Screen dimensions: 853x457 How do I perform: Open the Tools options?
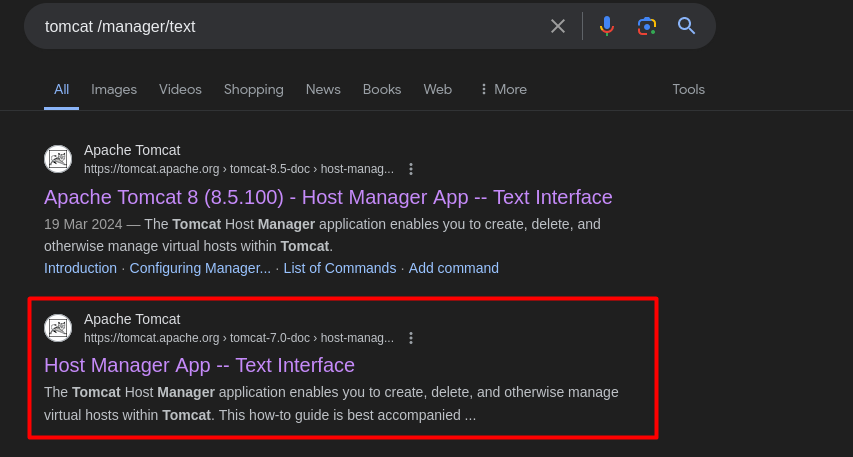coord(688,89)
